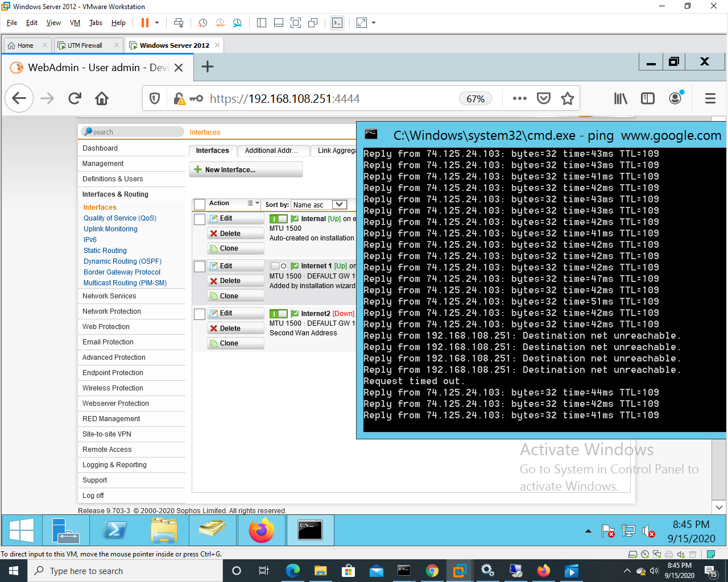Open page actions three-dot menu
Image resolution: width=728 pixels, height=582 pixels.
click(x=519, y=98)
